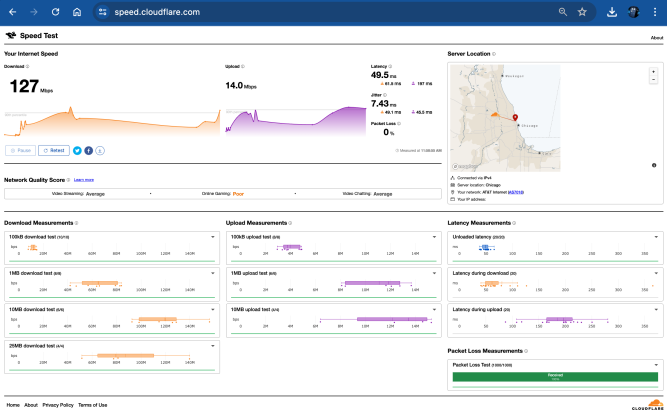Open the About link at top right
Viewport: 667px width, 418px height.
(656, 38)
